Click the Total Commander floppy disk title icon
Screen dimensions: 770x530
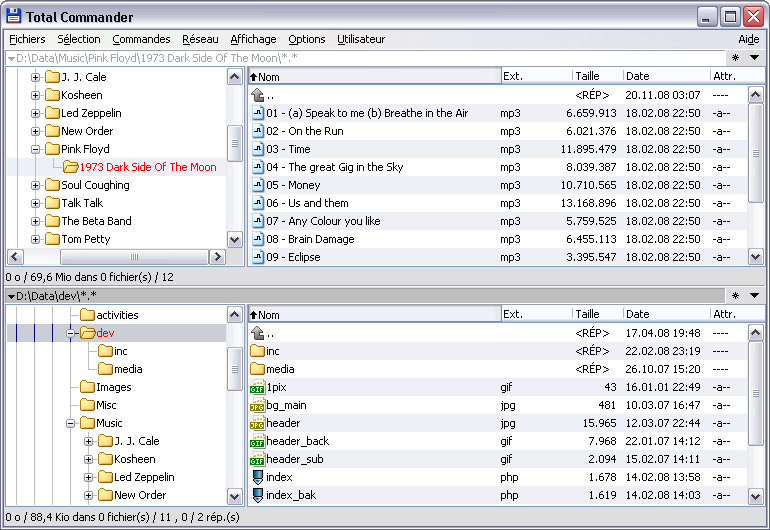pyautogui.click(x=14, y=16)
